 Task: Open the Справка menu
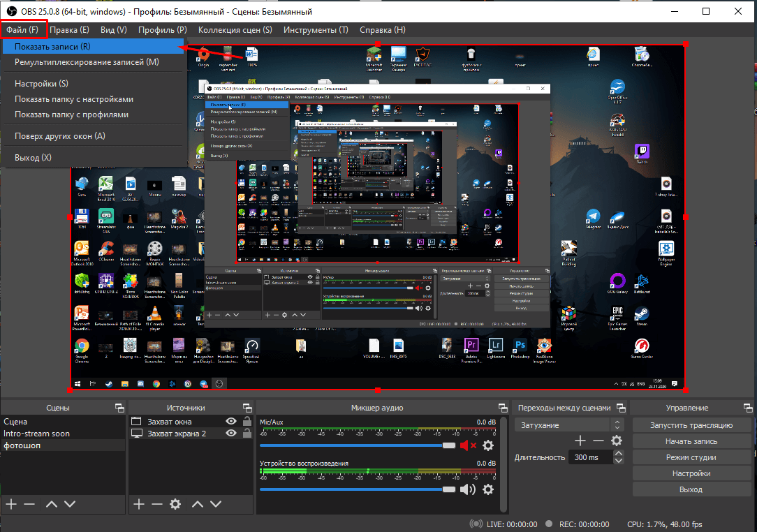383,30
